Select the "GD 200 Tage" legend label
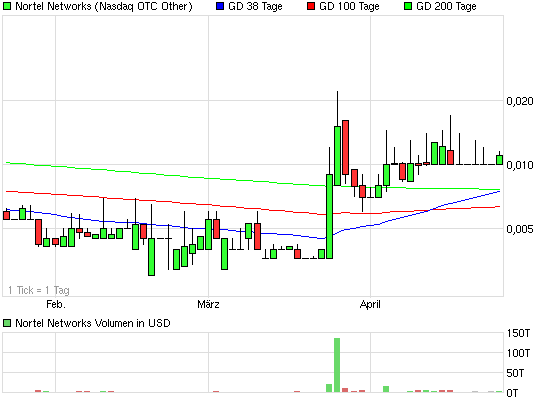The height and width of the screenshot is (401, 545). click(446, 6)
